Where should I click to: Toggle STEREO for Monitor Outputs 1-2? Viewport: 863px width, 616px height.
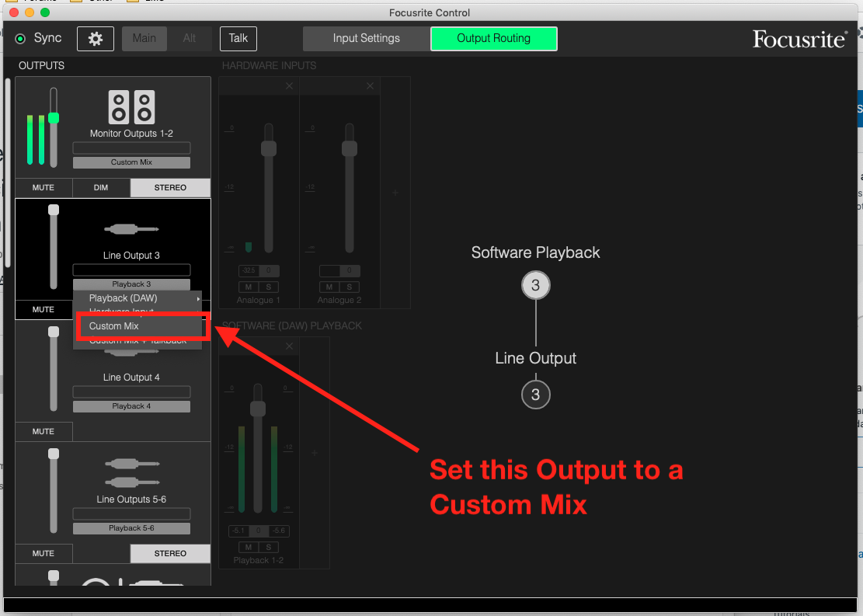[x=170, y=188]
